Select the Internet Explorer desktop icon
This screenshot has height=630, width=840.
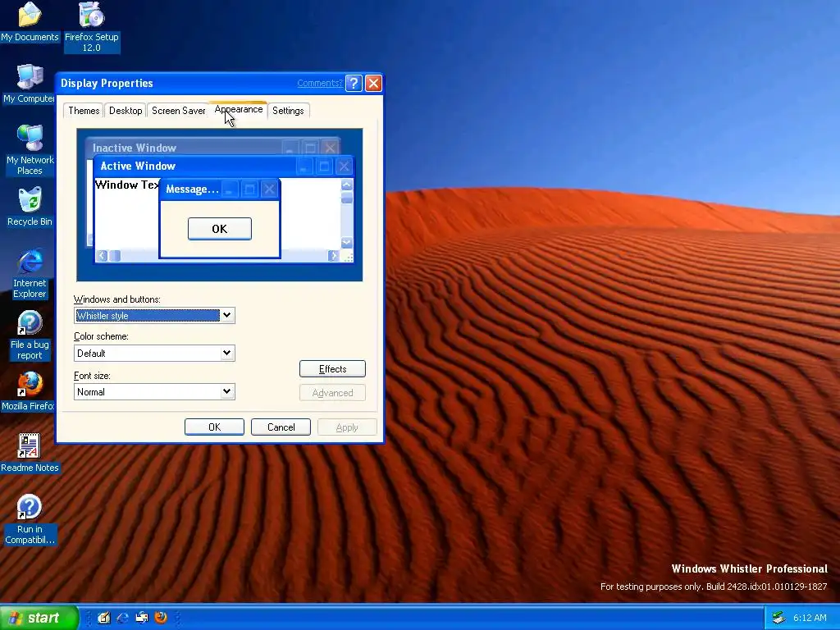click(x=30, y=273)
